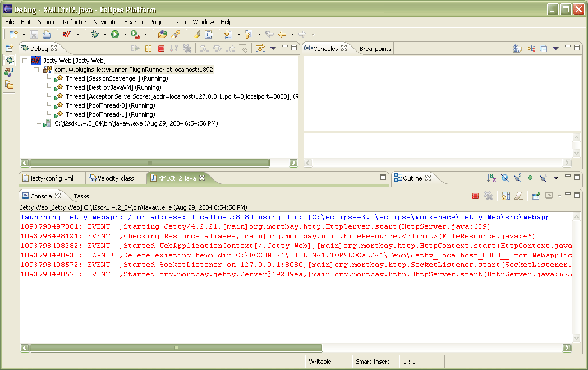The height and width of the screenshot is (370, 588).
Task: Toggle Show Type Names in Variables view
Action: point(518,49)
